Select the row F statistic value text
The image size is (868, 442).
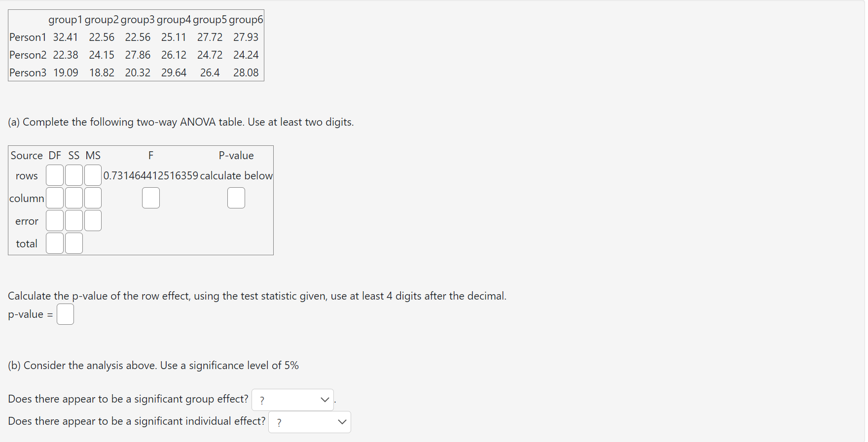(151, 175)
